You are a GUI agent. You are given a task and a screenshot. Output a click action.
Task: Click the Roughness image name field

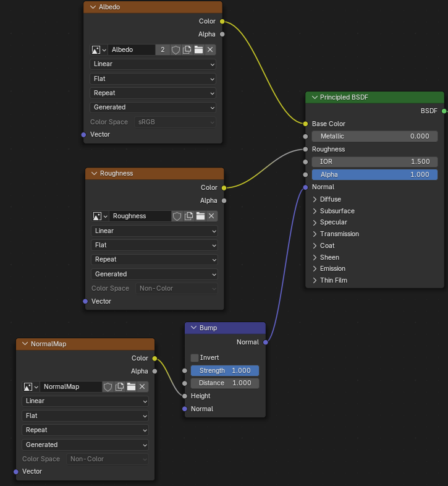click(x=140, y=216)
